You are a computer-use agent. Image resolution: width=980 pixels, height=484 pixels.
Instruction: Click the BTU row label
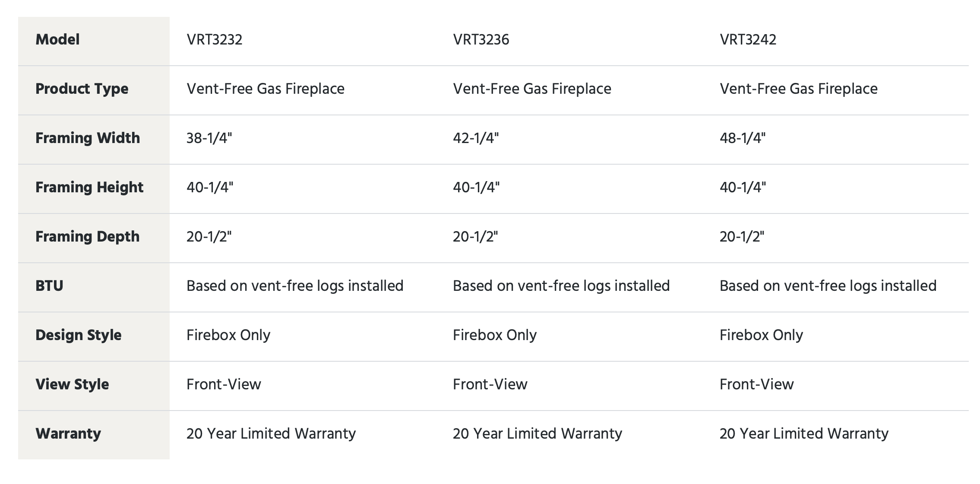tap(49, 286)
